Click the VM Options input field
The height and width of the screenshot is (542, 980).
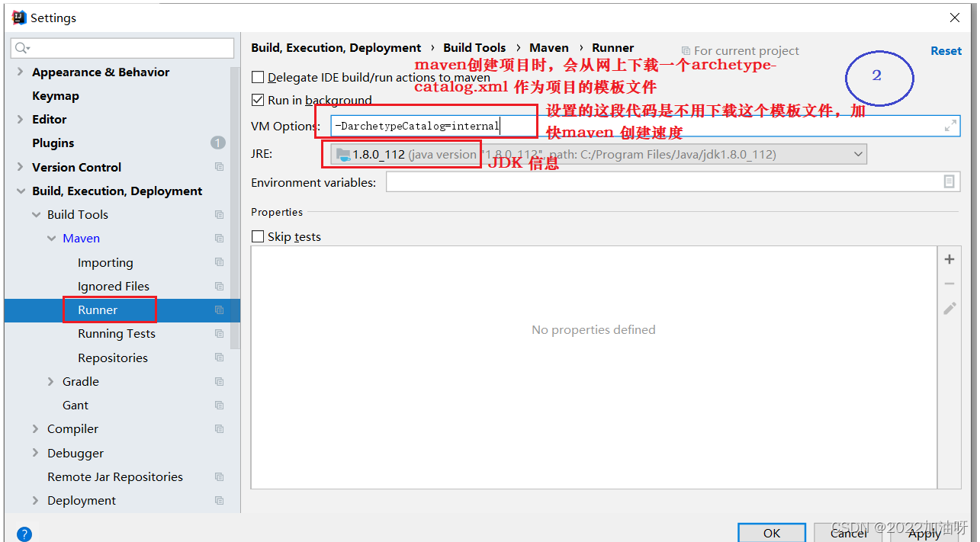[645, 126]
